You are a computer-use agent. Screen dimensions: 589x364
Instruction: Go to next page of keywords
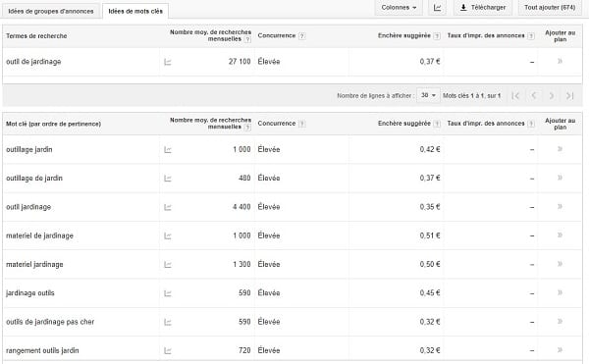(x=552, y=96)
